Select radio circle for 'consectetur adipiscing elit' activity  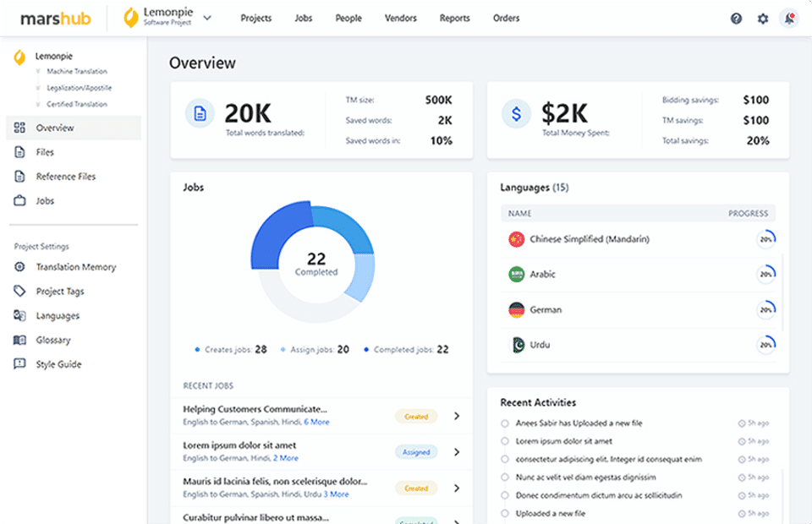click(x=504, y=459)
